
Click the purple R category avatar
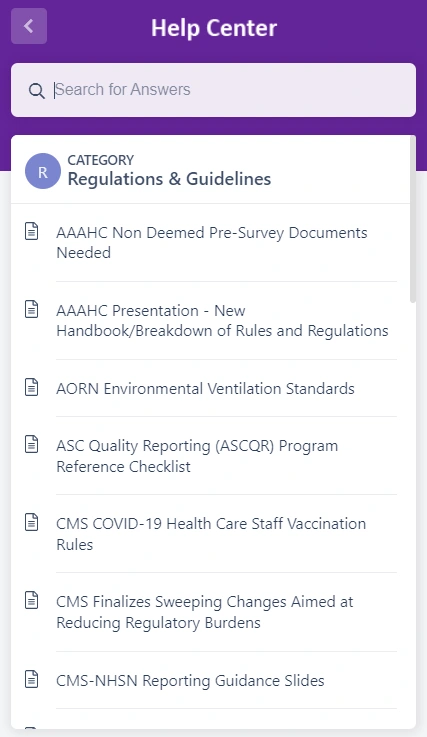point(43,171)
